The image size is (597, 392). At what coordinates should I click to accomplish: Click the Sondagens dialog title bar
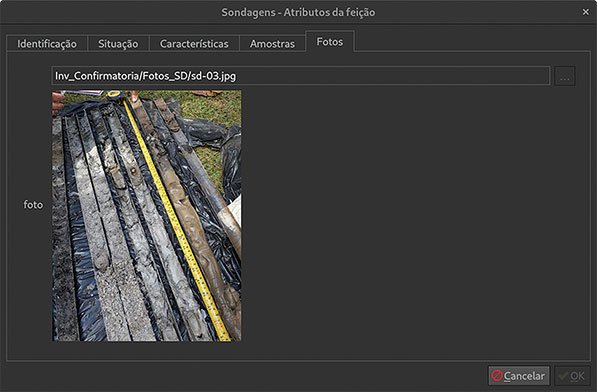click(298, 12)
